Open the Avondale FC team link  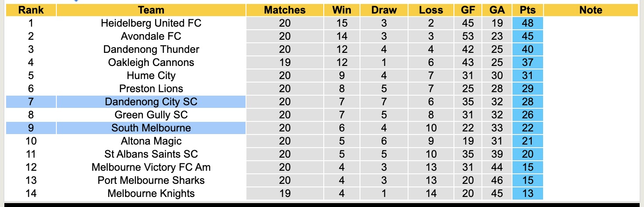151,36
